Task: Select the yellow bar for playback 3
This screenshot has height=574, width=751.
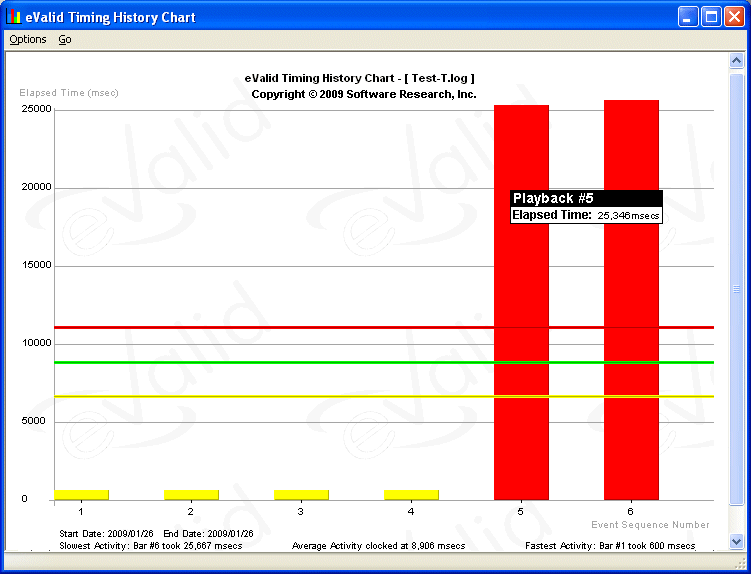Action: click(301, 495)
